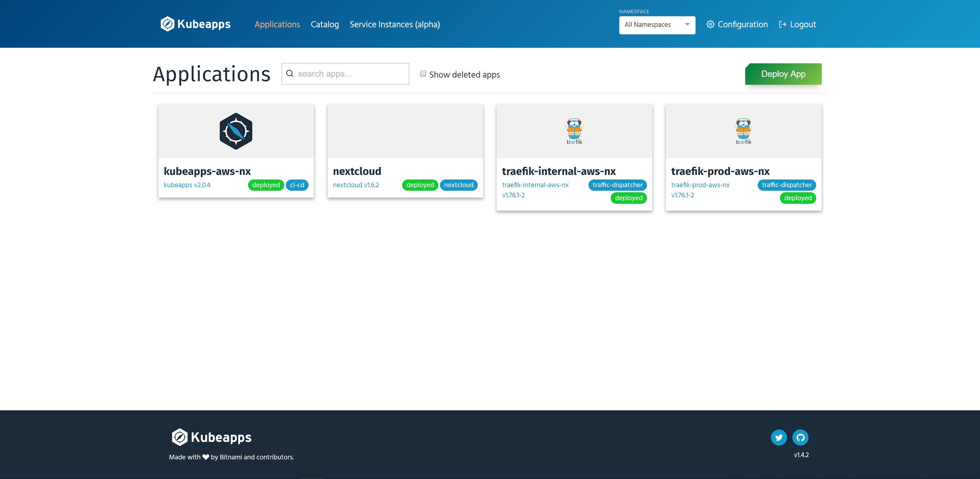Open Service Instances (alpha) tab
Image resolution: width=980 pixels, height=479 pixels.
(395, 24)
